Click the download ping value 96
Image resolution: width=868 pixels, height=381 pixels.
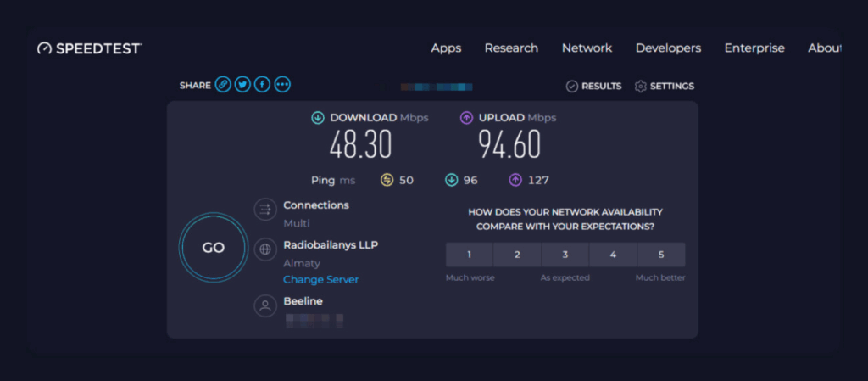point(470,181)
